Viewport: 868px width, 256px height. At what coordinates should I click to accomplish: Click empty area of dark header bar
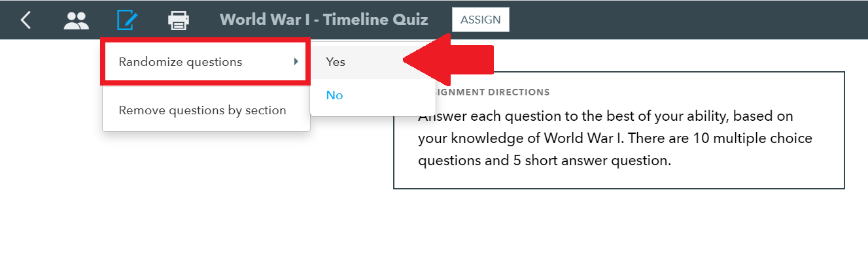pyautogui.click(x=687, y=20)
